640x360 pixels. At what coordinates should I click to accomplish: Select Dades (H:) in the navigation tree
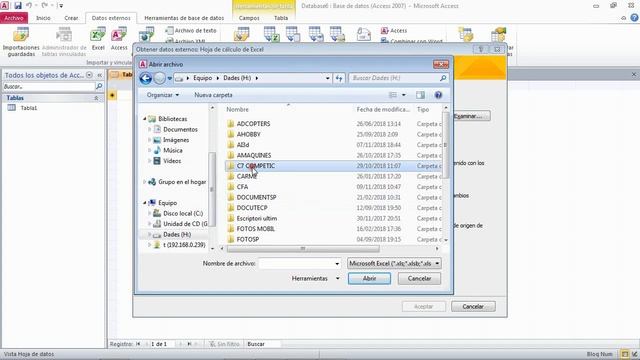click(177, 235)
